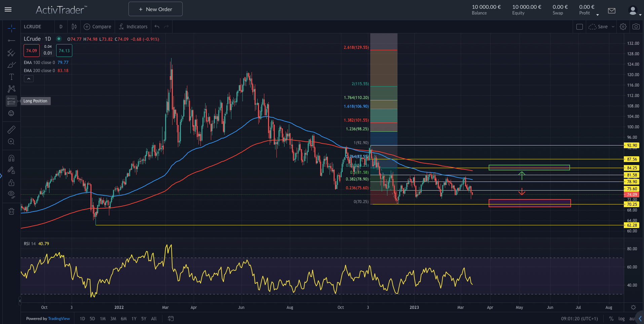Toggle the lock all drawings icon
Viewport: 644px width, 324px height.
(11, 182)
